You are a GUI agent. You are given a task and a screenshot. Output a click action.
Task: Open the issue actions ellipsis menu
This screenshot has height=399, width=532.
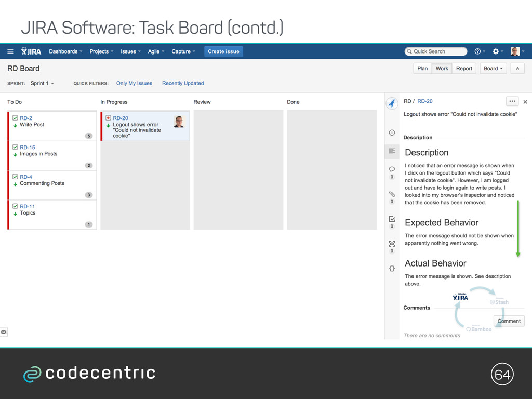(512, 101)
